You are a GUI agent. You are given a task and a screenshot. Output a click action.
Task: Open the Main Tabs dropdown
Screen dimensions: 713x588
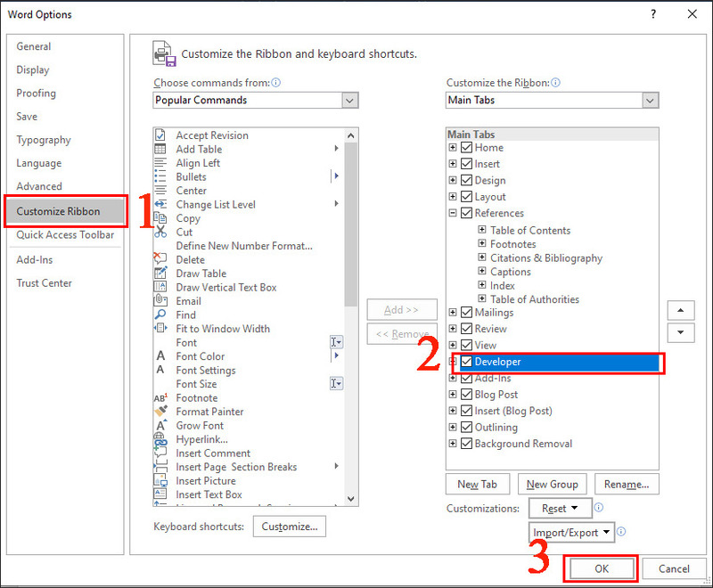click(x=650, y=100)
